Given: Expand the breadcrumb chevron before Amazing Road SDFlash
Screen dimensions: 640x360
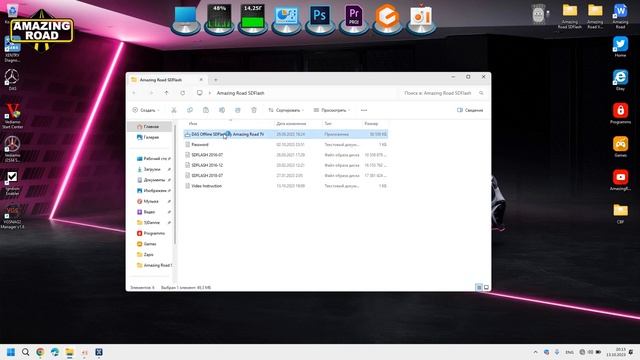Looking at the screenshot, I should click(210, 93).
